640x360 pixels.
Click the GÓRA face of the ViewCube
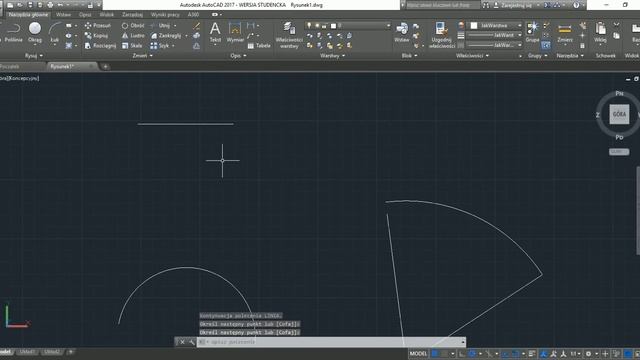619,114
